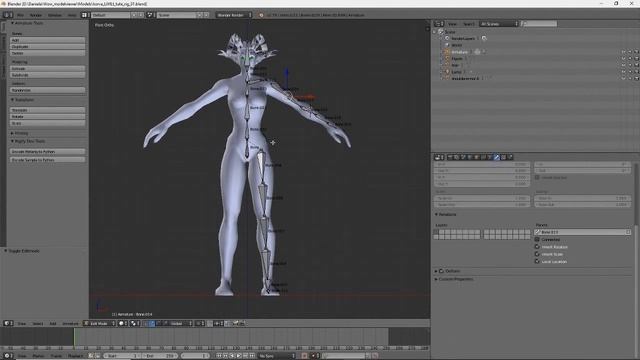Image resolution: width=640 pixels, height=360 pixels.
Task: Open the Marker menu in timeline
Action: (38, 356)
